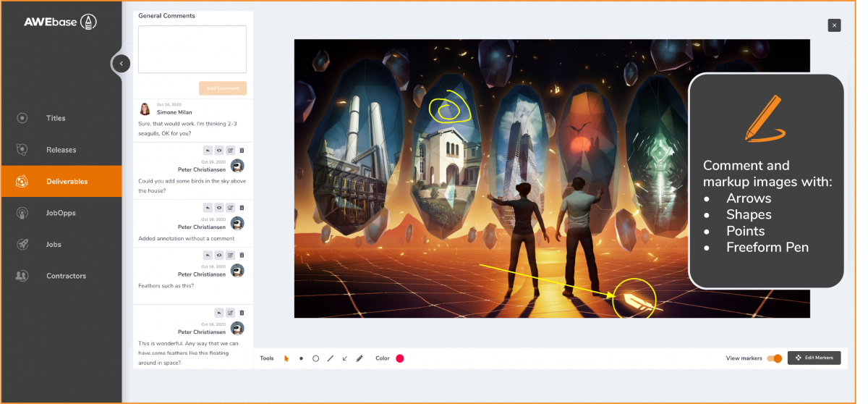The image size is (868, 404).
Task: Select the arrow annotation tool
Action: pyautogui.click(x=345, y=358)
